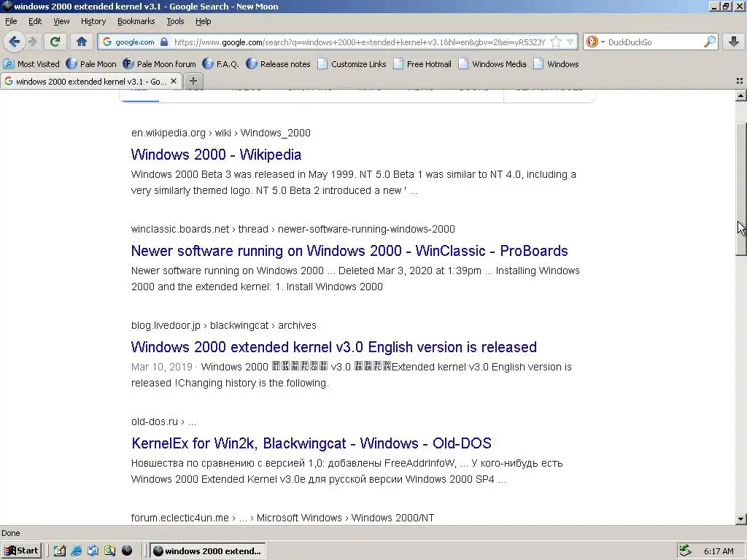This screenshot has height=560, width=747.
Task: Open the Pale Moon bookmark
Action: tap(91, 64)
